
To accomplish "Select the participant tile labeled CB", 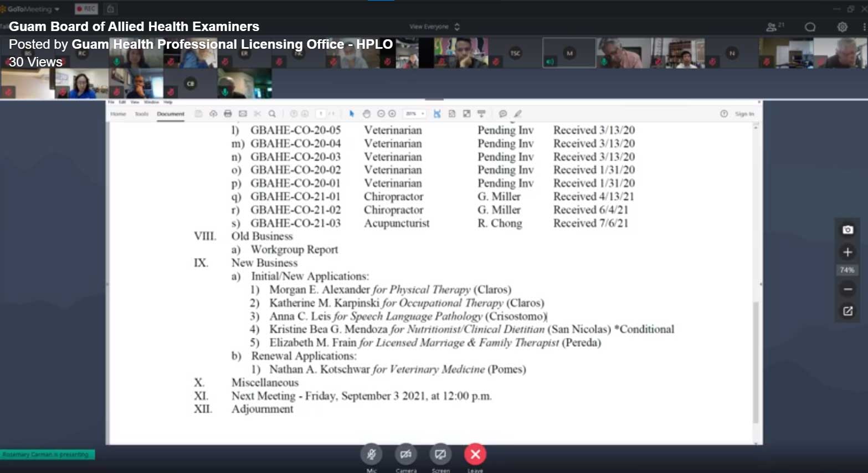I will click(x=191, y=84).
